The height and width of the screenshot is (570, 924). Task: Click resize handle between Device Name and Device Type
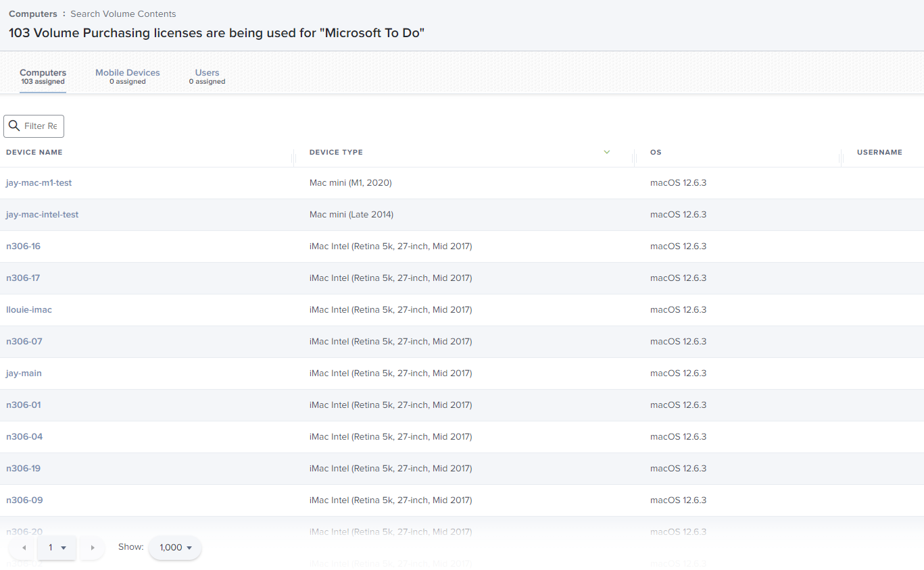click(x=294, y=158)
